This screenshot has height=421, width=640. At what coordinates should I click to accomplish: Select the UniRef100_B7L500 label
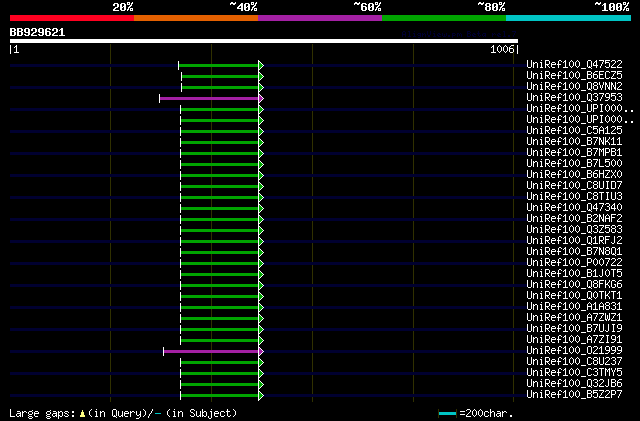tap(574, 163)
